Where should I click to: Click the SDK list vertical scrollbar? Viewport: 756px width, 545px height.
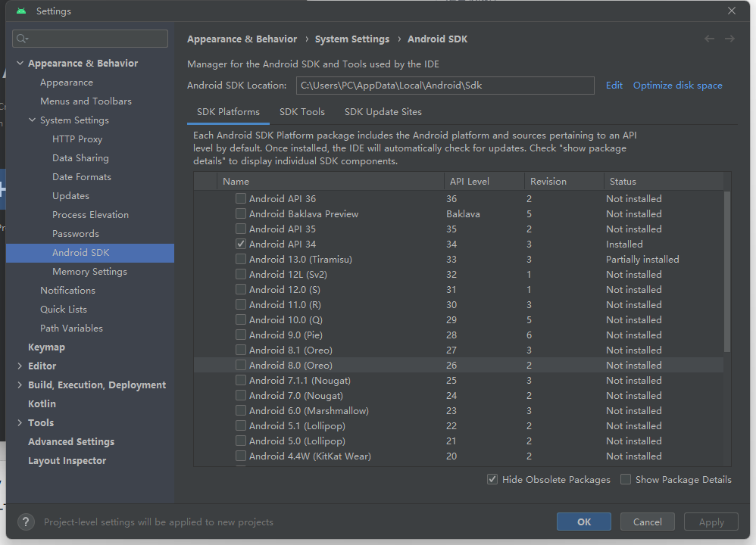[726, 272]
